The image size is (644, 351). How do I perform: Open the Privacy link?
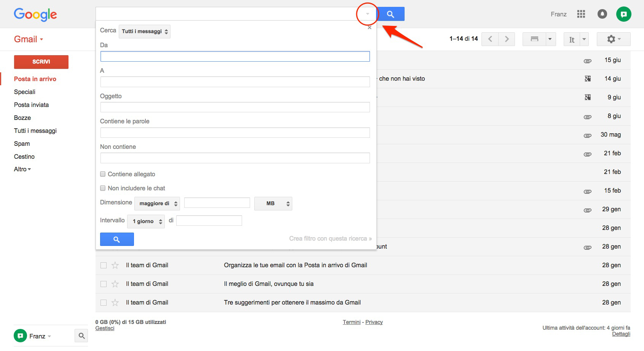point(374,322)
